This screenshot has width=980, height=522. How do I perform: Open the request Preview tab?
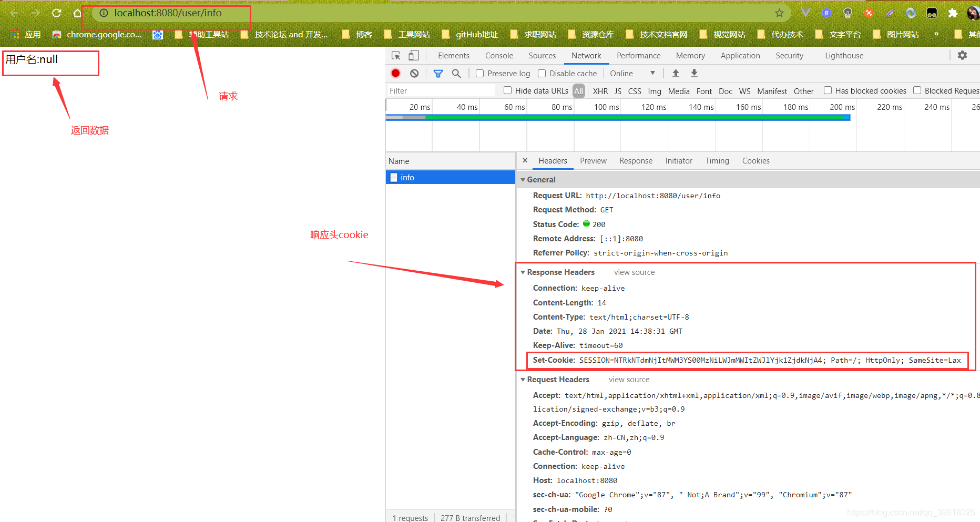593,161
